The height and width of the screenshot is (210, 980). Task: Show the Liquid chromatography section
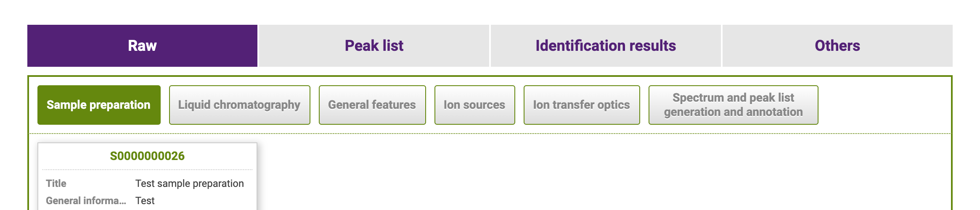[239, 105]
